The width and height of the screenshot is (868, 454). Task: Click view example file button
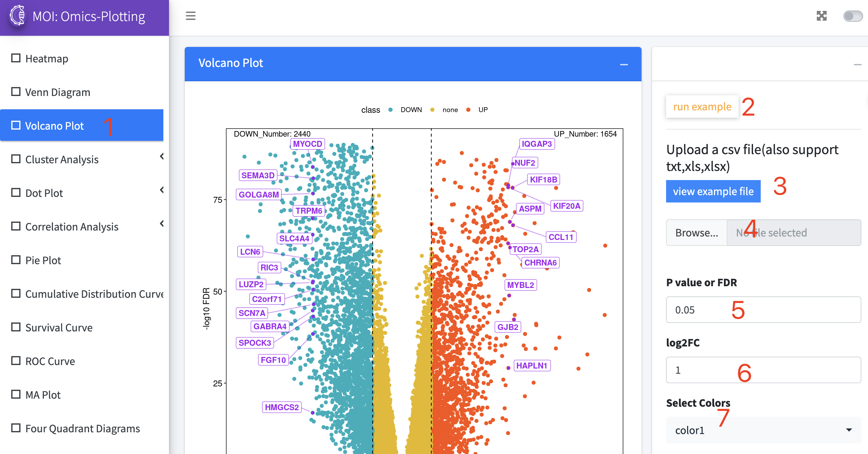(713, 191)
